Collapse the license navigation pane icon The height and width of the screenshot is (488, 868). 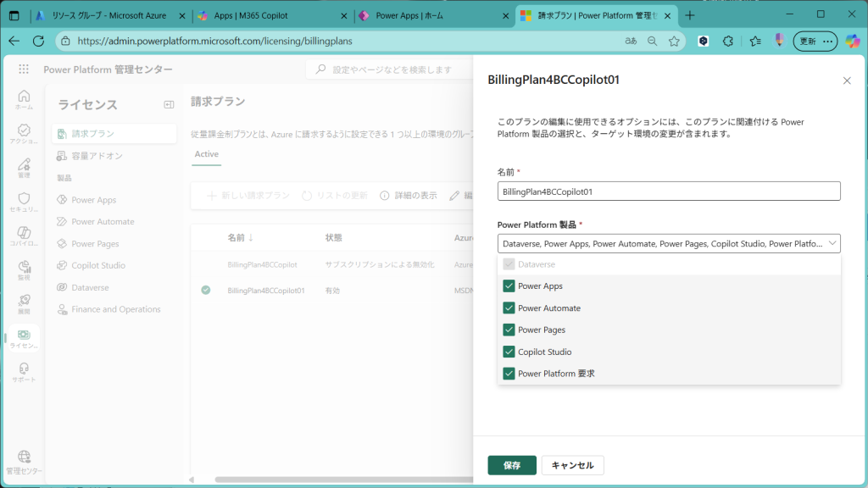click(x=169, y=104)
